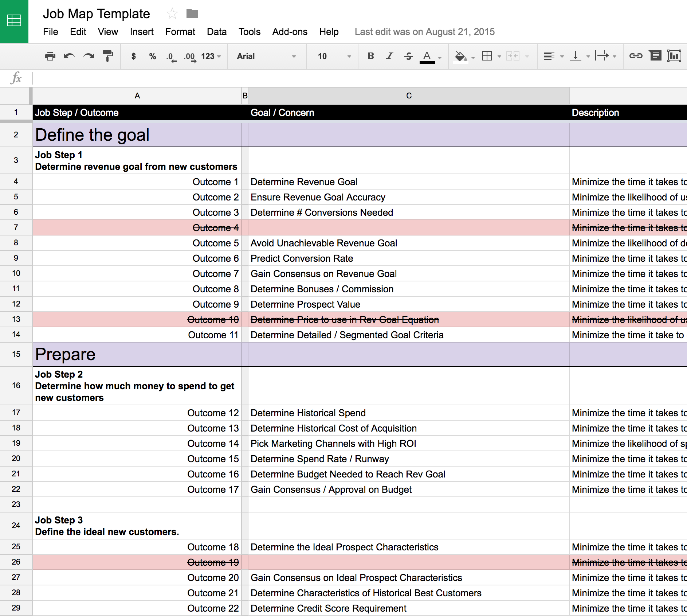Select column C header
The height and width of the screenshot is (616, 687).
pos(409,96)
